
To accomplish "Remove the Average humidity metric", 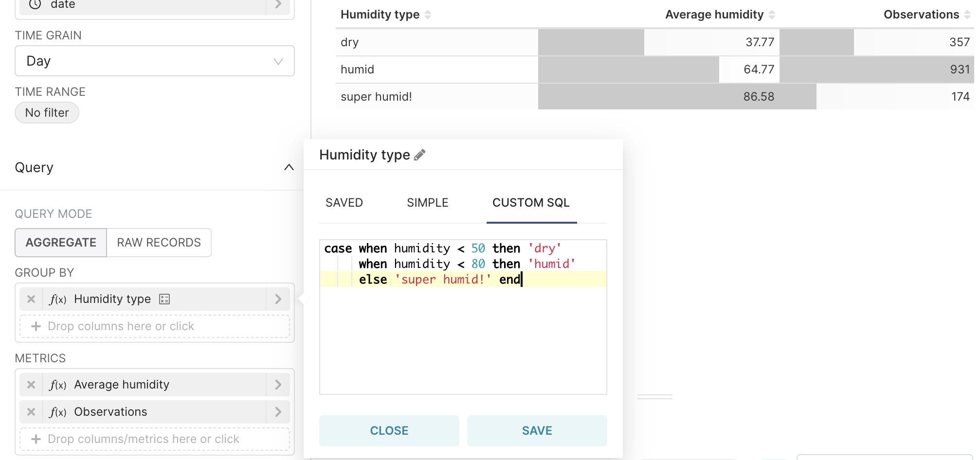I will coord(31,385).
